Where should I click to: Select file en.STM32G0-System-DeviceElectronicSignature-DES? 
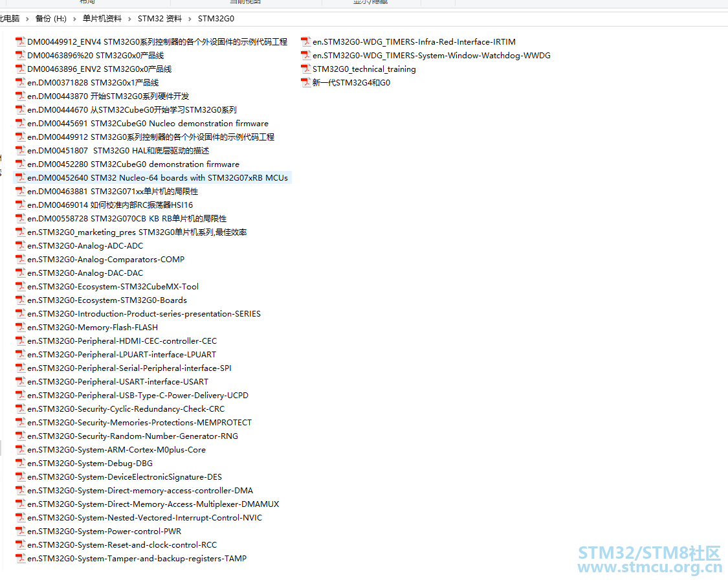[x=119, y=476]
